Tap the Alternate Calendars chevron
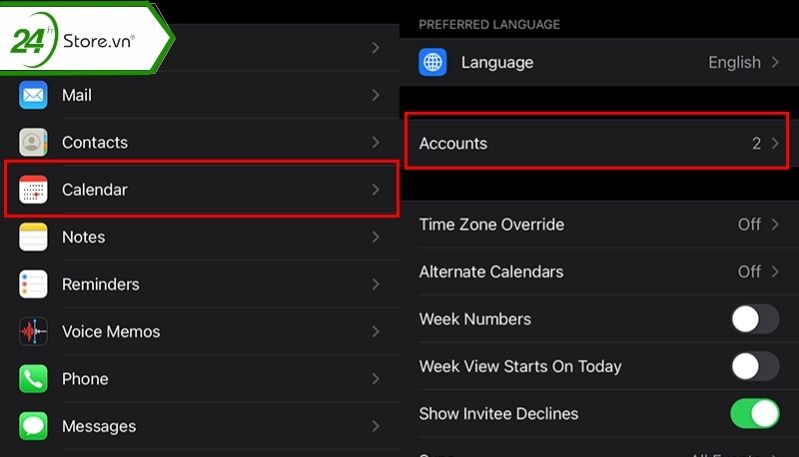The height and width of the screenshot is (457, 799). click(x=775, y=272)
